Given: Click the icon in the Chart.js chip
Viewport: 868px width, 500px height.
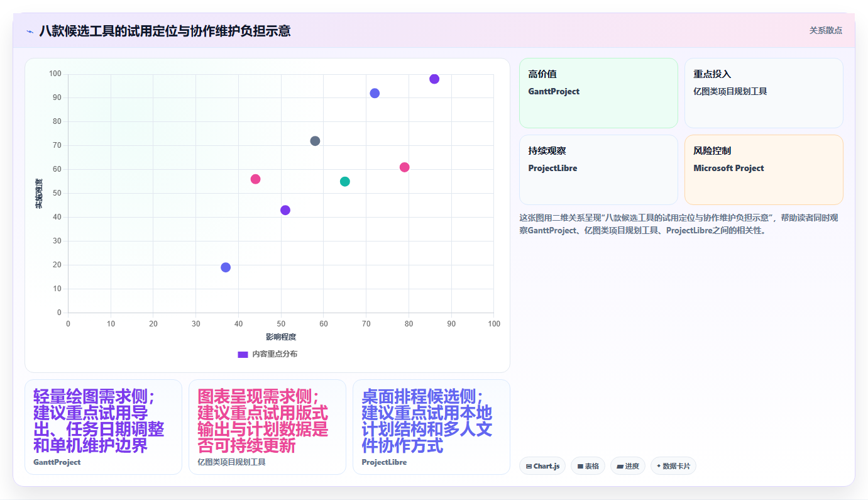Looking at the screenshot, I should pos(529,467).
